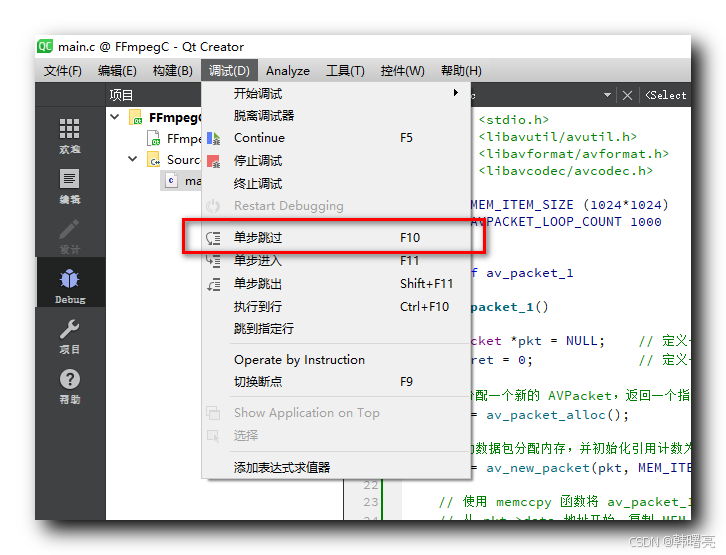
Task: Open the 文件(F) menu
Action: (x=63, y=71)
